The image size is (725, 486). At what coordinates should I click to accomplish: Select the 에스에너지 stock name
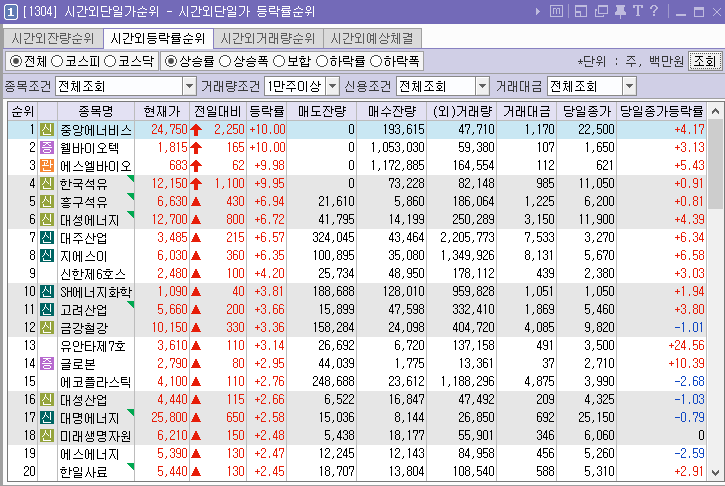coord(90,455)
